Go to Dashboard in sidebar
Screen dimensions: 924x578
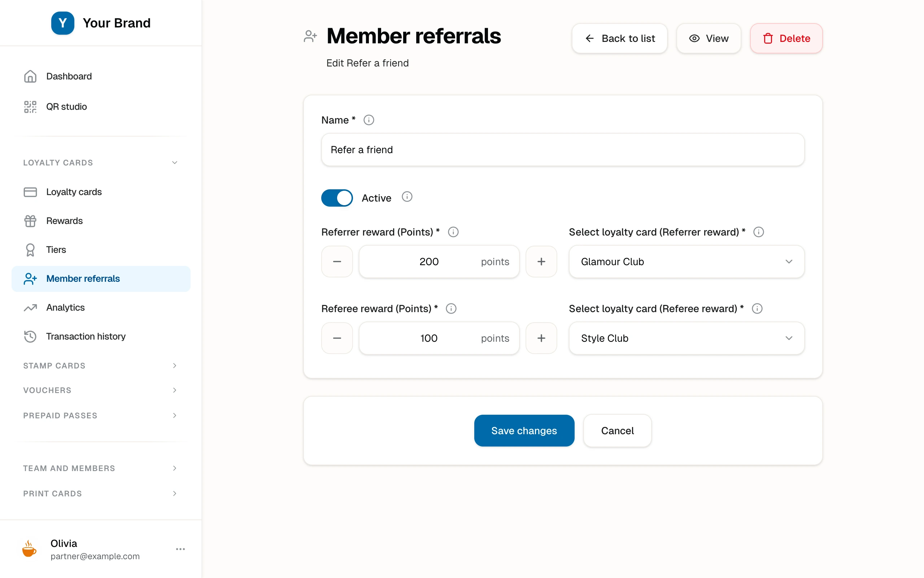coord(101,77)
